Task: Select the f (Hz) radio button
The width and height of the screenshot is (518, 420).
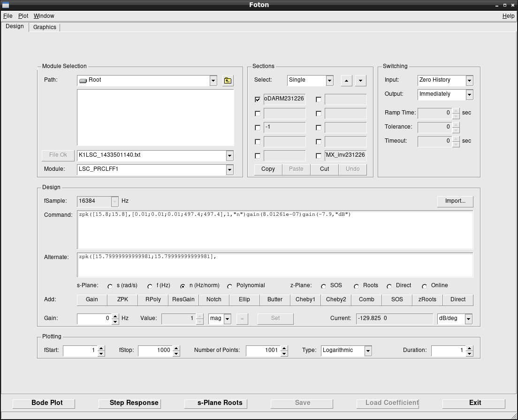Action: [150, 286]
